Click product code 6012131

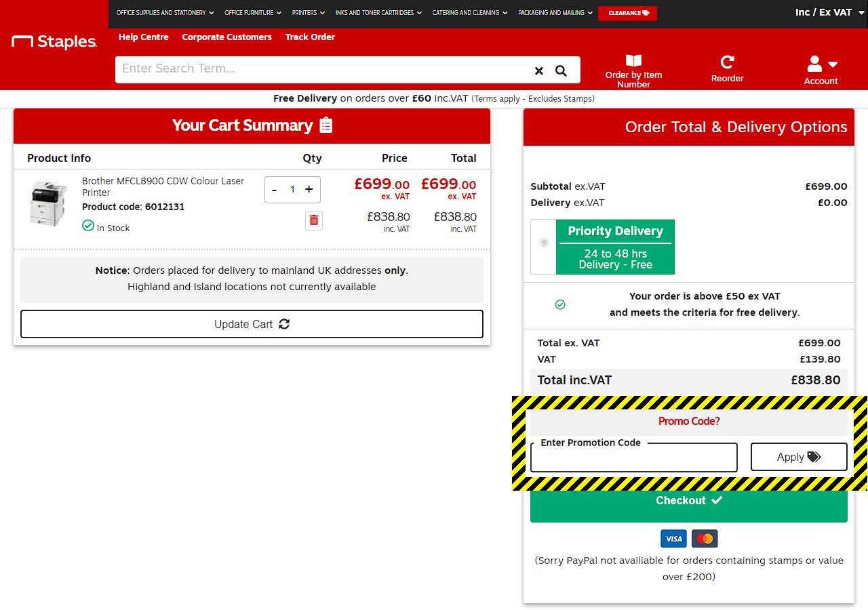coord(165,207)
